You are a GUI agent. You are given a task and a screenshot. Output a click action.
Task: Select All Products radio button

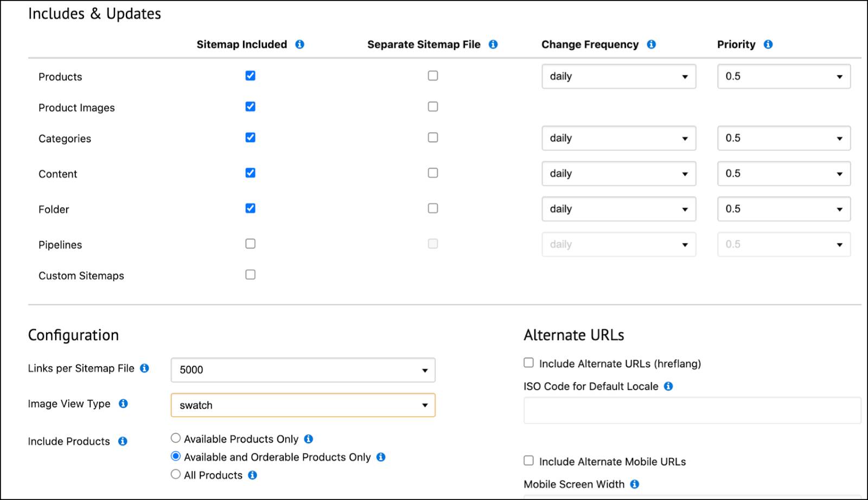tap(176, 474)
